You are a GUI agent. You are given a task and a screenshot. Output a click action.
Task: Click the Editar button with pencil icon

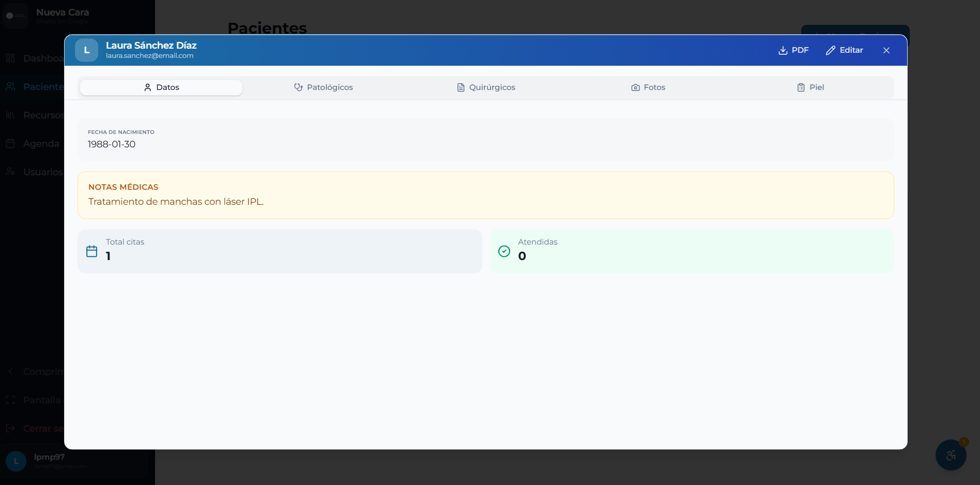click(x=845, y=50)
